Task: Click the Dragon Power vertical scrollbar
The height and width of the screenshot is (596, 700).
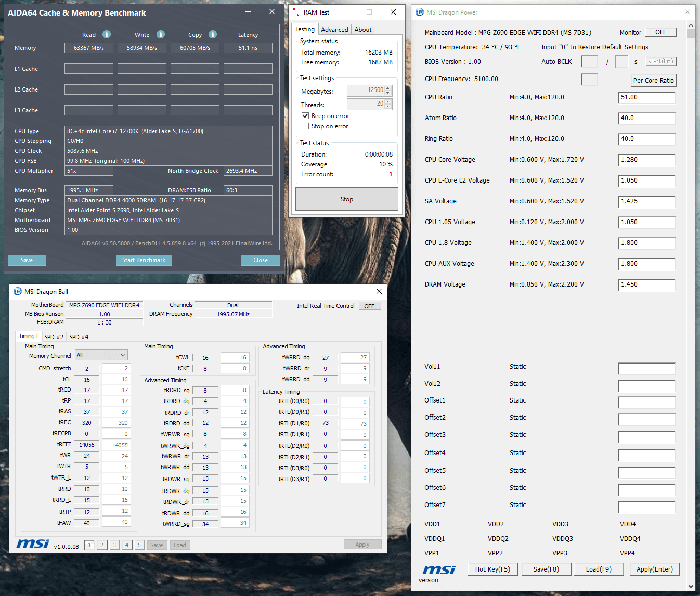Action: click(x=691, y=305)
